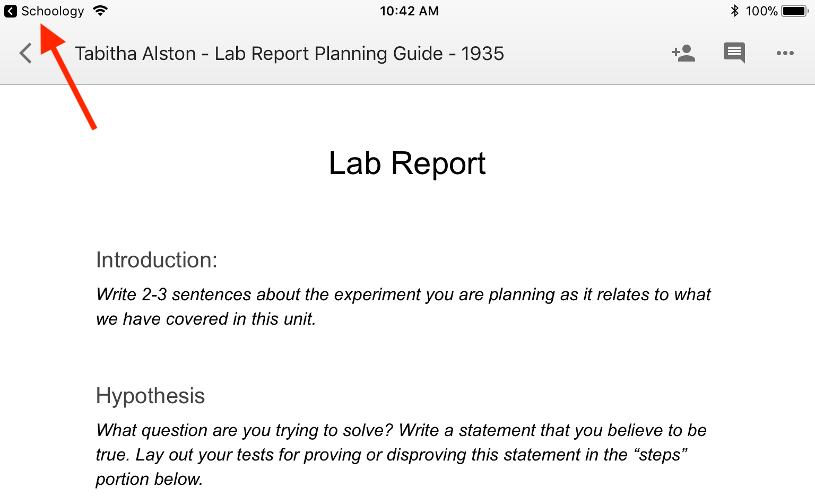The width and height of the screenshot is (815, 504).
Task: Click the Introduction: section heading
Action: click(x=157, y=260)
